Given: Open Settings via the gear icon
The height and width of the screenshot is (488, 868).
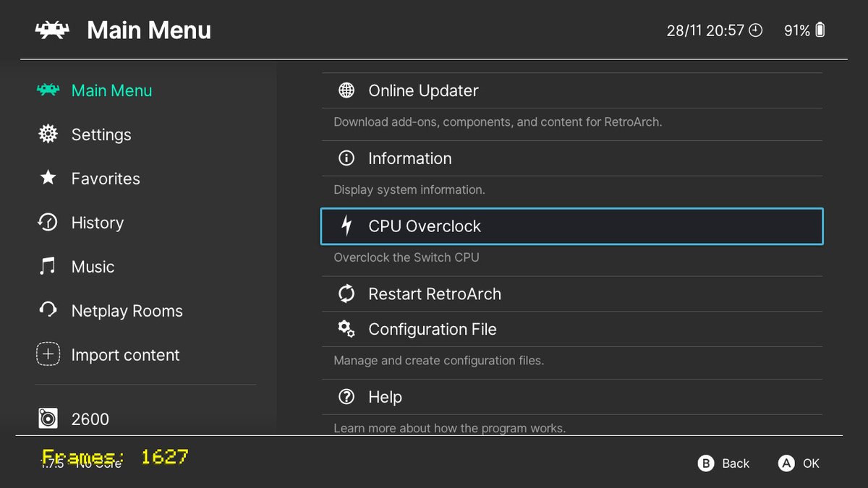Looking at the screenshot, I should (x=48, y=134).
